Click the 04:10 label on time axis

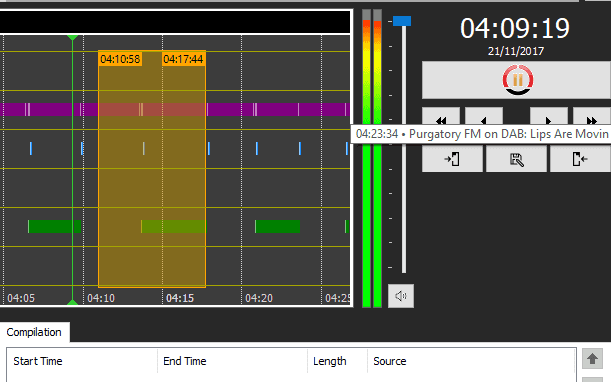101,298
